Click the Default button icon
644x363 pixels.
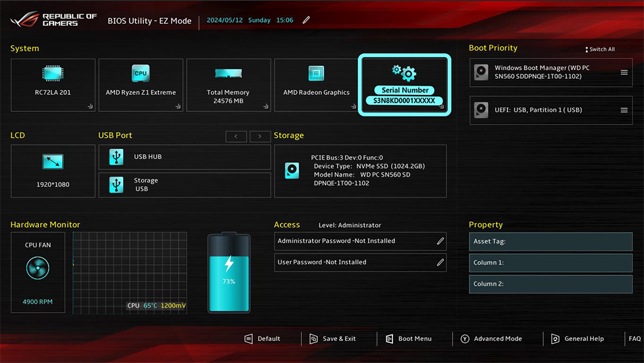(x=248, y=338)
